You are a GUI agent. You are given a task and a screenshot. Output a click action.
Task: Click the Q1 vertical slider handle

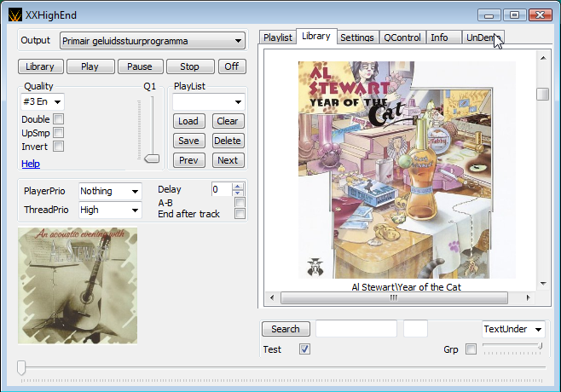coord(152,159)
